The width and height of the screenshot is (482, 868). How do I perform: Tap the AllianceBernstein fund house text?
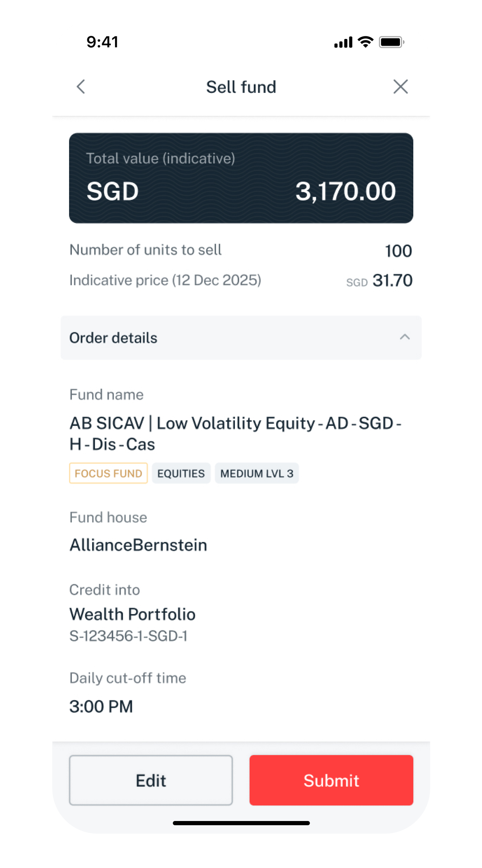(138, 545)
